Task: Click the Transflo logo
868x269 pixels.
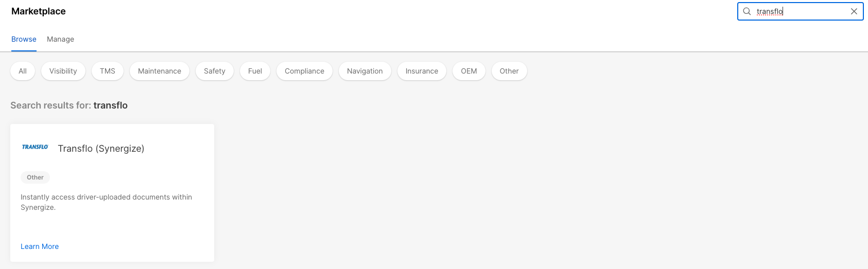Action: tap(35, 147)
